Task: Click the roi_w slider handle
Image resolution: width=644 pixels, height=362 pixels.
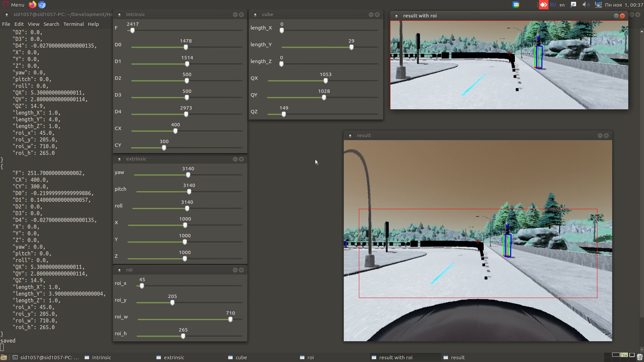Action: click(230, 319)
